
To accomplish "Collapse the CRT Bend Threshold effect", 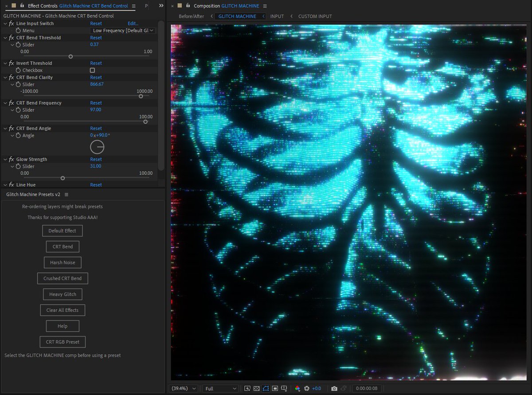I will tap(5, 38).
